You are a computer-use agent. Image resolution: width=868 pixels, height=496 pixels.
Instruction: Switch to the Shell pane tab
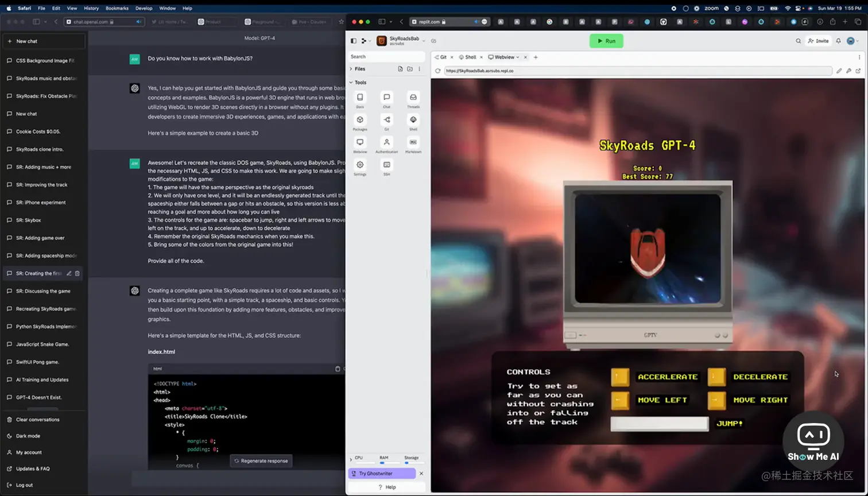[468, 57]
